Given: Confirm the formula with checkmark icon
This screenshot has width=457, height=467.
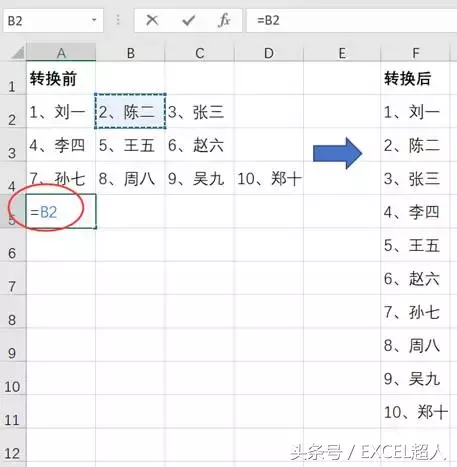Looking at the screenshot, I should [x=188, y=21].
